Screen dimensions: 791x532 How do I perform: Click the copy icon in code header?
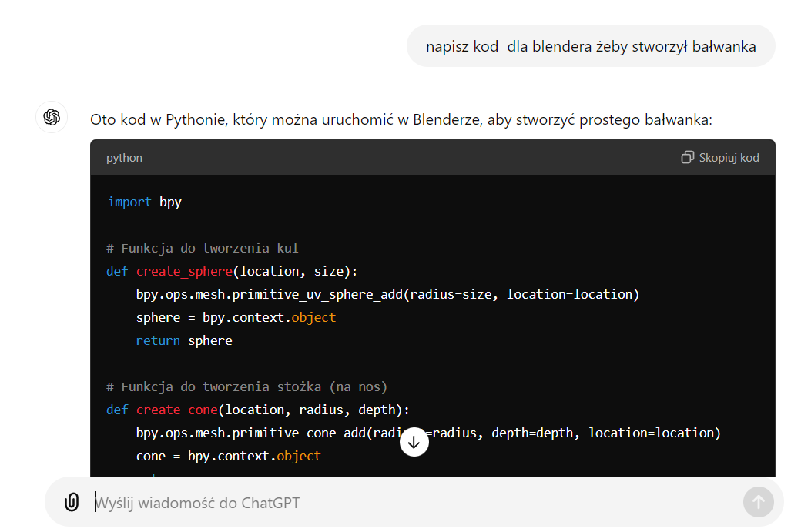point(687,157)
